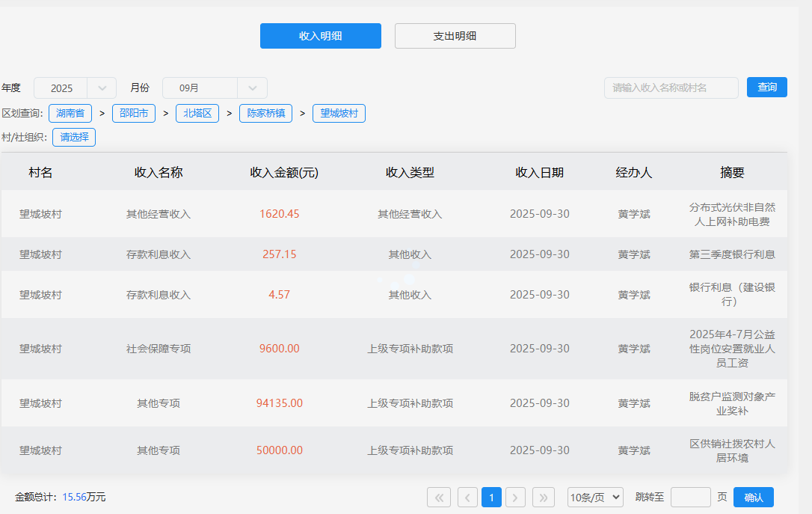Go to first page using double-left arrow
This screenshot has height=514, width=812.
pyautogui.click(x=438, y=498)
